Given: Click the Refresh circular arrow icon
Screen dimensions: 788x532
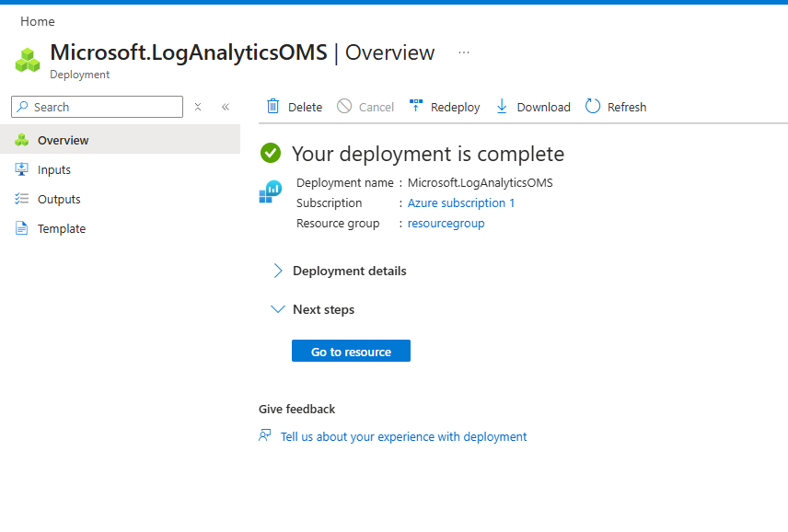Looking at the screenshot, I should 593,107.
